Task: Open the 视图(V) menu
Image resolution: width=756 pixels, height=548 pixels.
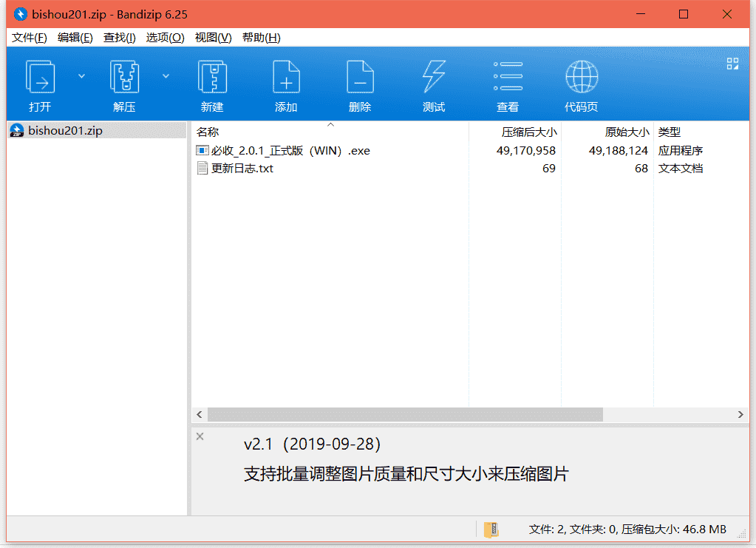Action: (x=213, y=38)
